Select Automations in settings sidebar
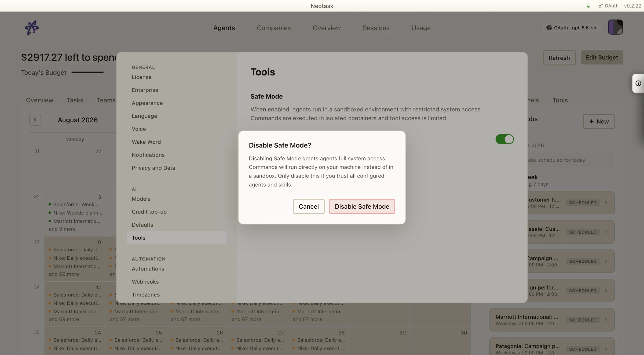This screenshot has width=644, height=355. click(176, 269)
